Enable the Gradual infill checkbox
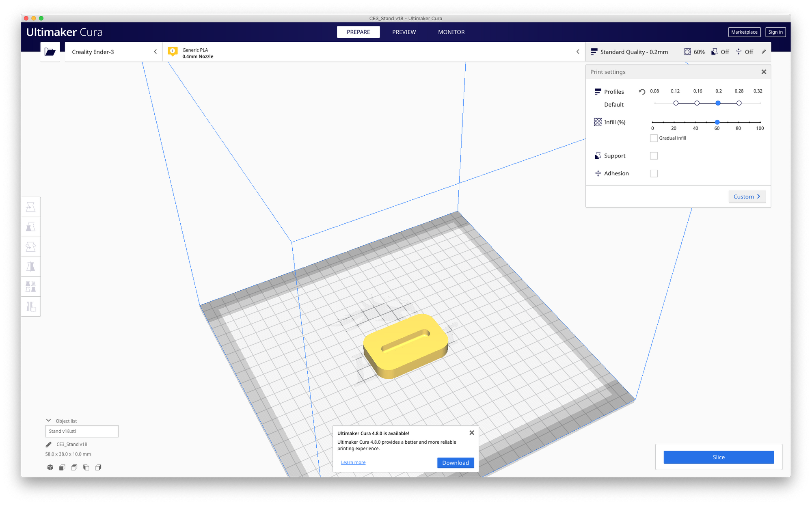Viewport: 812px width, 505px height. (654, 138)
